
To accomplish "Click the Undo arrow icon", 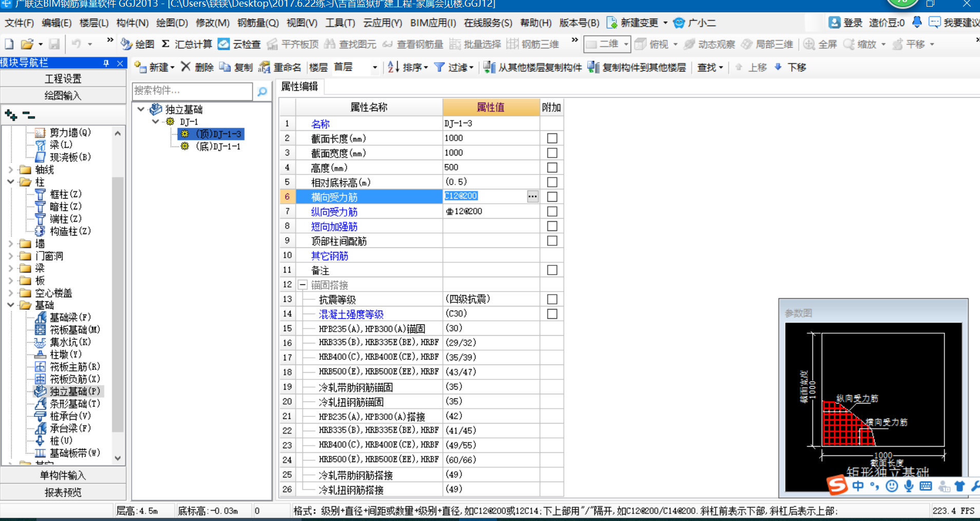I will [76, 44].
